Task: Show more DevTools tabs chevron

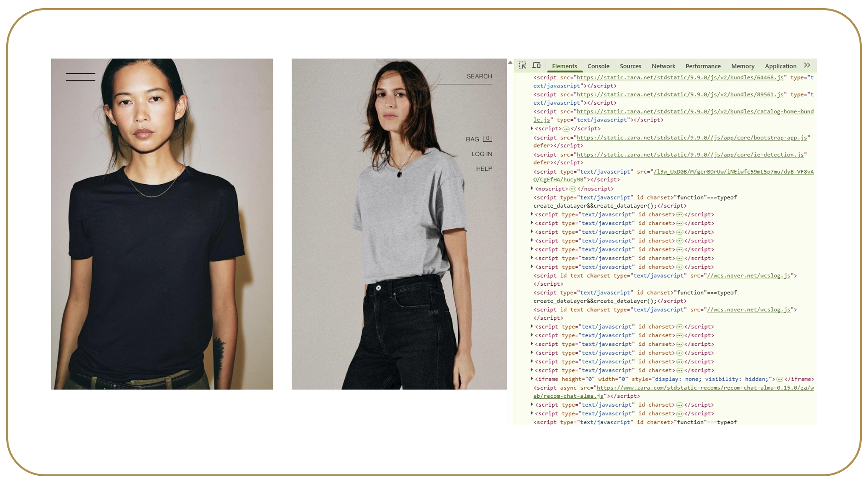Action: click(x=807, y=66)
